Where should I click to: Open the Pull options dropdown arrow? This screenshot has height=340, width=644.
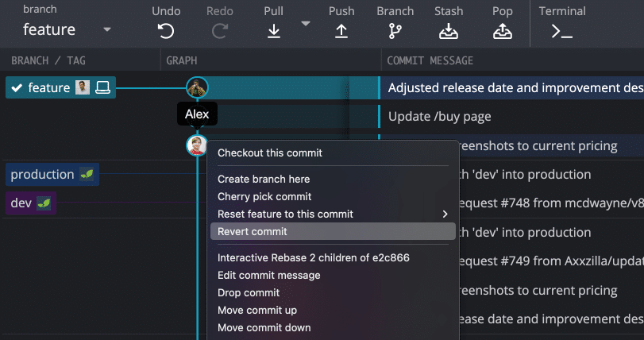click(305, 24)
